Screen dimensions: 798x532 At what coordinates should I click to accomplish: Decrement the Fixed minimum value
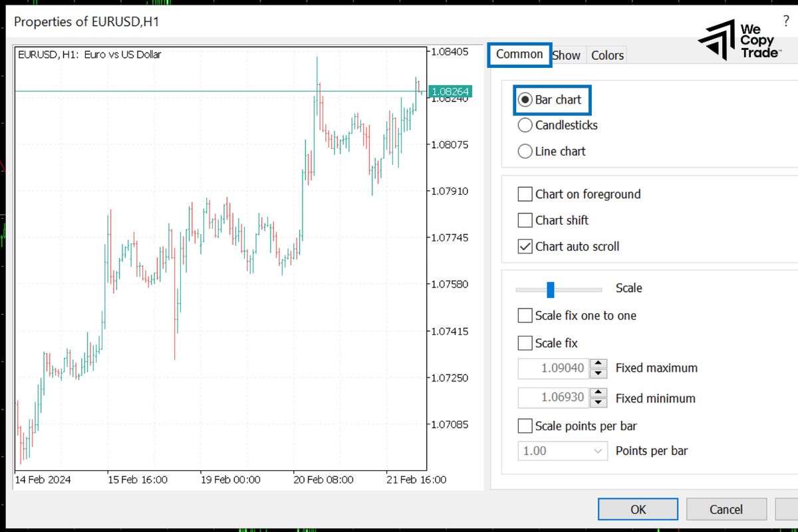coord(598,402)
